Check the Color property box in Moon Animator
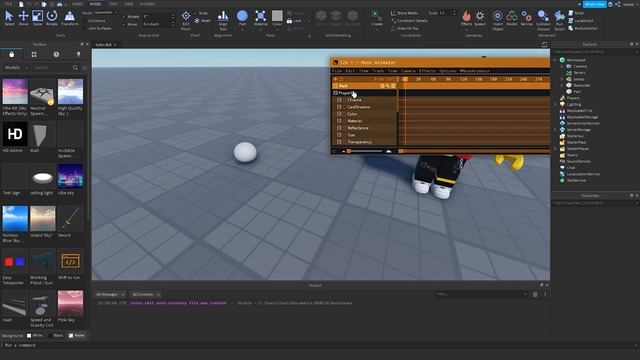 click(x=339, y=114)
